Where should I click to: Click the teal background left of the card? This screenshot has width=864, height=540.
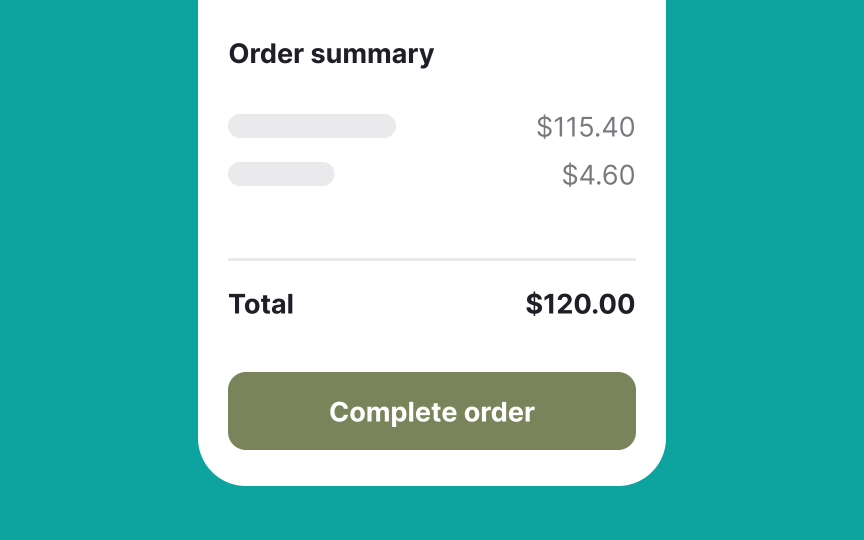tap(98, 270)
